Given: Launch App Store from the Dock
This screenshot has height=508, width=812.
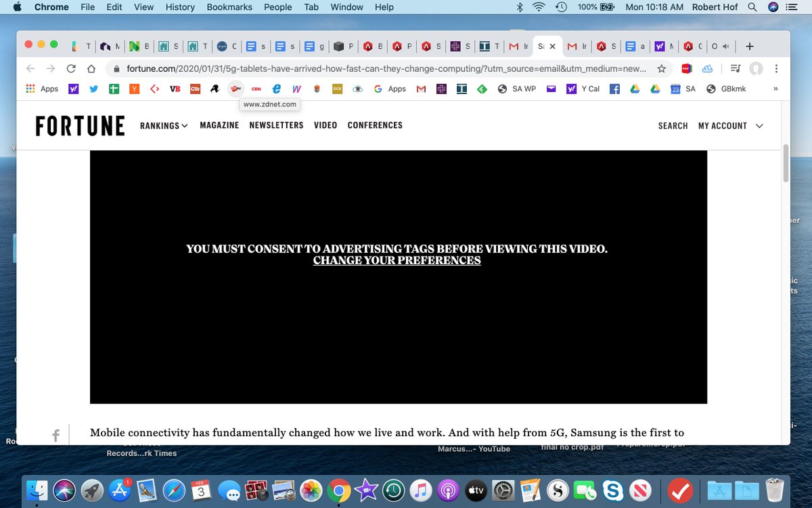Looking at the screenshot, I should pos(120,490).
